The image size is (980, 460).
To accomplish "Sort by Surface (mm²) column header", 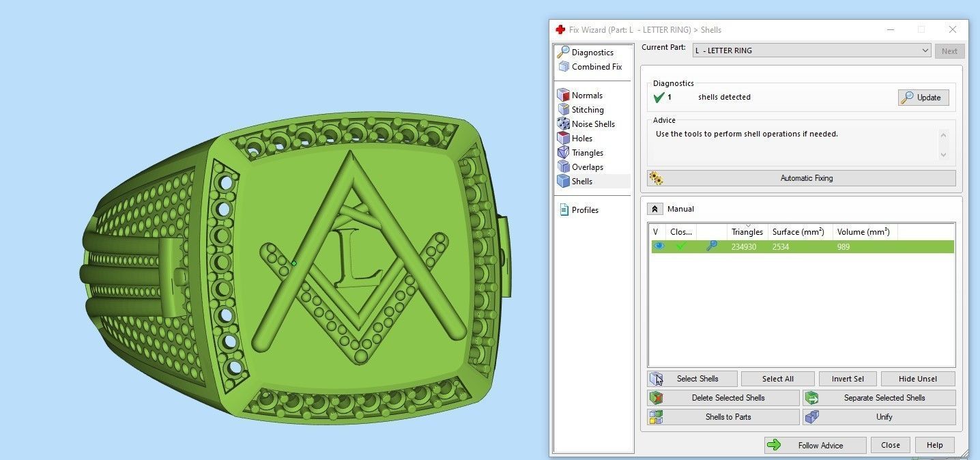I will (x=801, y=232).
